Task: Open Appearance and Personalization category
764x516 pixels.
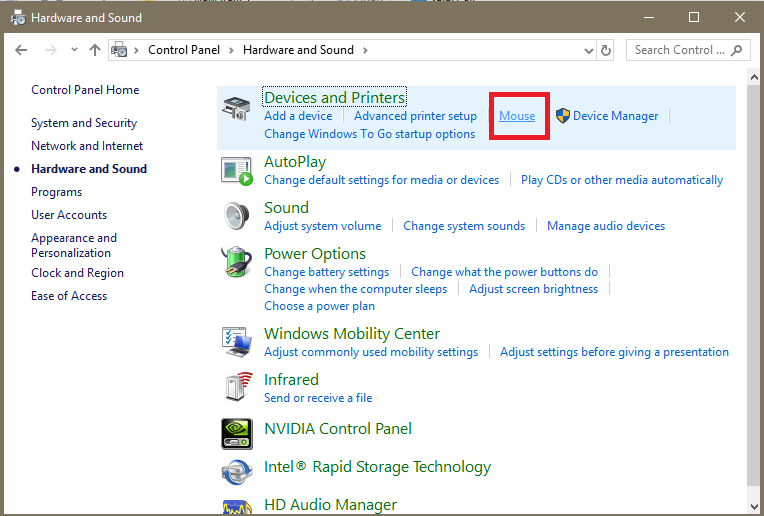Action: click(74, 246)
